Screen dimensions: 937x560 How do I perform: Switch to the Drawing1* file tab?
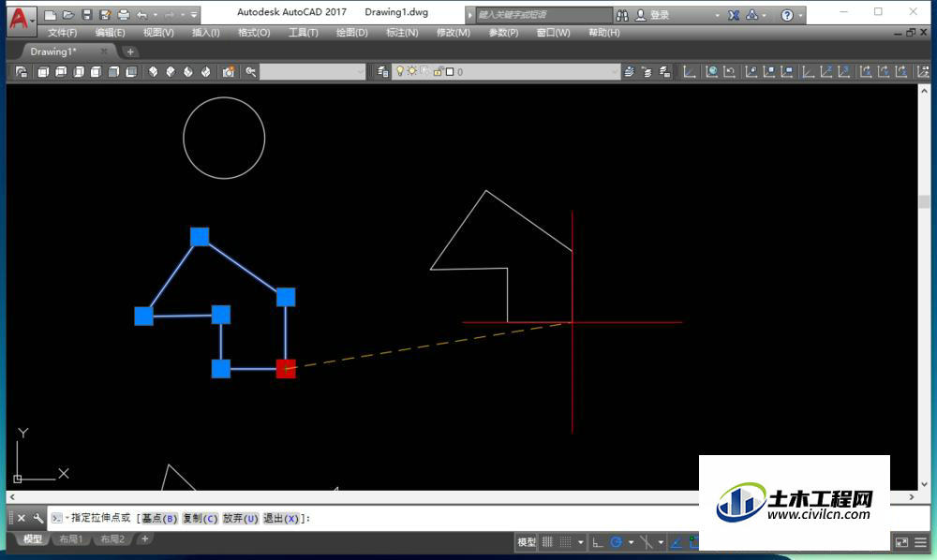coord(53,52)
